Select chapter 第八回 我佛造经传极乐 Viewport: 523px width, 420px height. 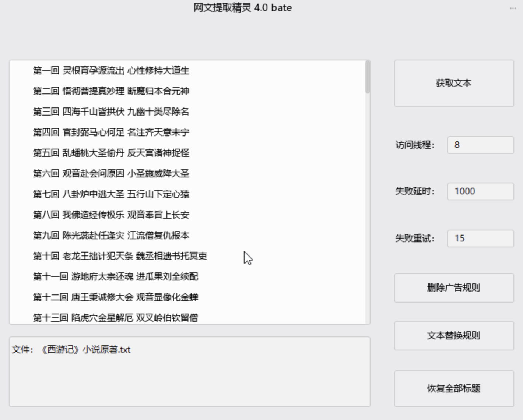[x=111, y=215]
